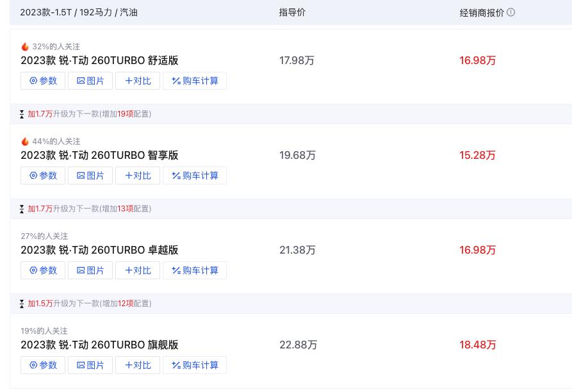Click the 对比 plus icon for 旗舰版
This screenshot has height=392, width=572.
click(x=129, y=365)
